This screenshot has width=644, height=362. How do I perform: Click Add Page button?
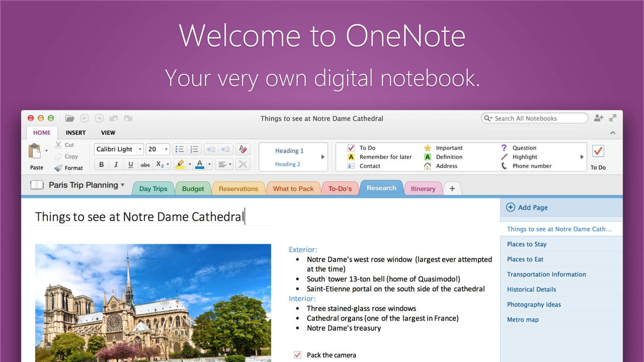[527, 207]
